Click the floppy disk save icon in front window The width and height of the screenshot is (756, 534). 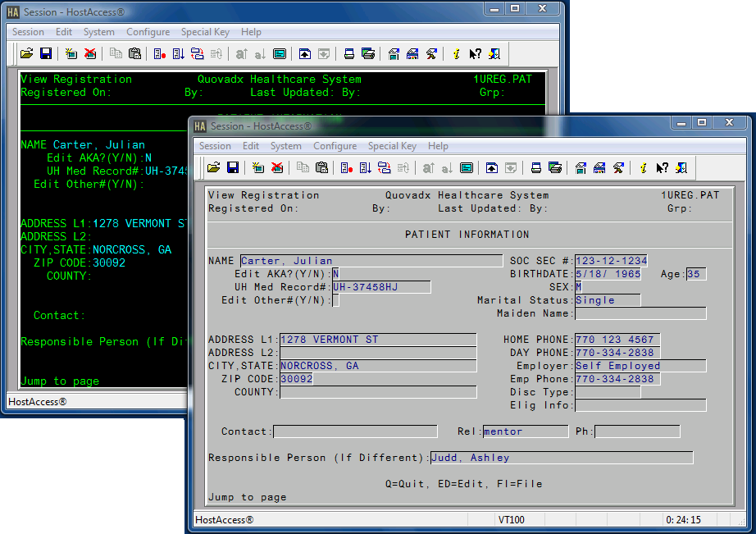tap(233, 168)
